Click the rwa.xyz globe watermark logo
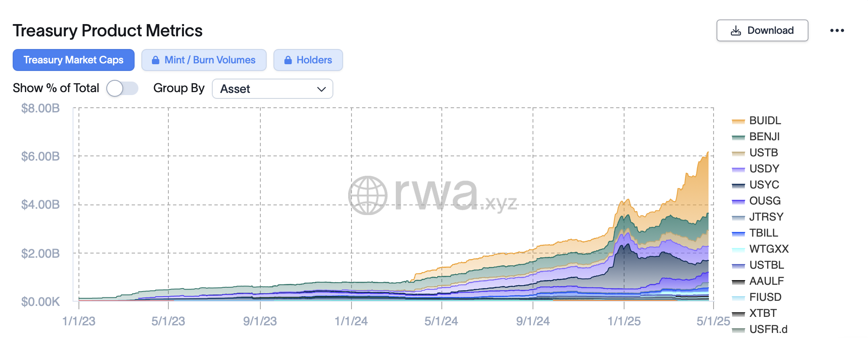 (x=368, y=195)
